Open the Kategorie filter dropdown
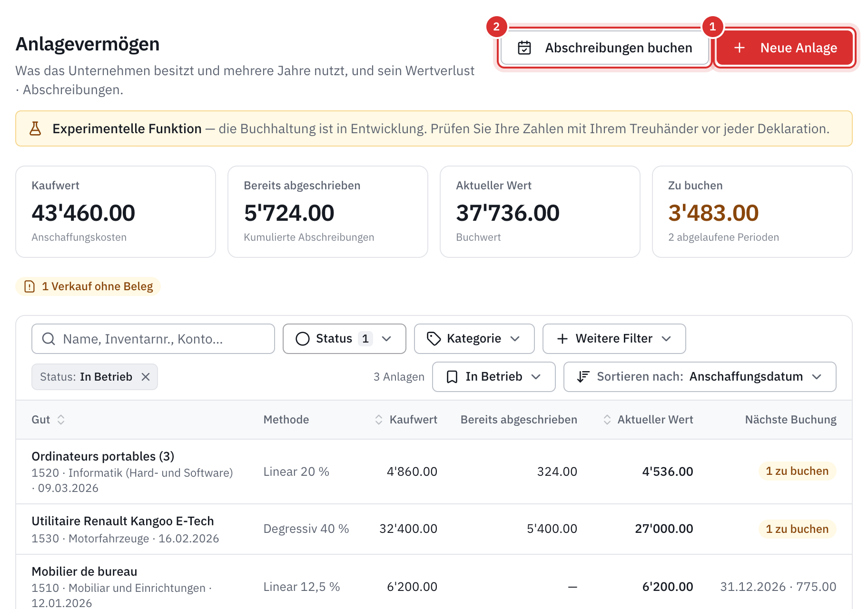868x609 pixels. 474,339
